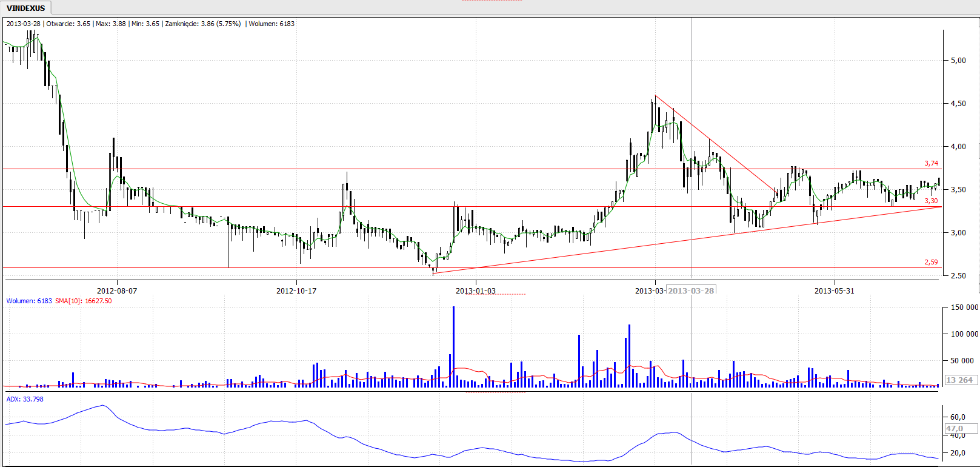Click the 100 000 volume axis label
The image size is (980, 467).
point(964,334)
